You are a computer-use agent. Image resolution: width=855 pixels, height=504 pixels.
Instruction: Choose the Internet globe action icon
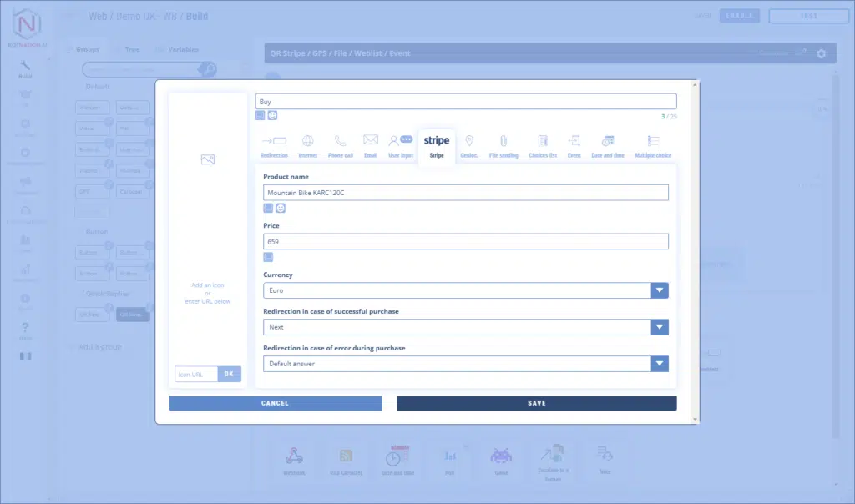tap(307, 142)
